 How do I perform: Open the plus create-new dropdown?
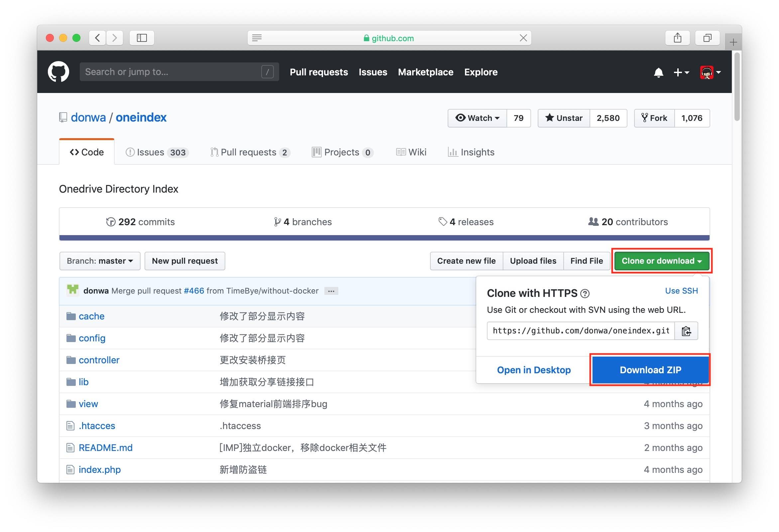click(x=681, y=72)
